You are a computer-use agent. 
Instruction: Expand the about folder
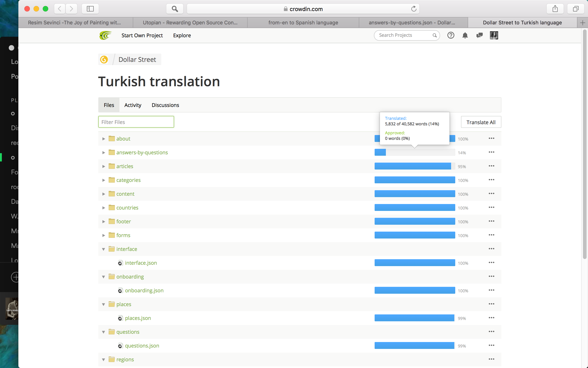pyautogui.click(x=104, y=139)
